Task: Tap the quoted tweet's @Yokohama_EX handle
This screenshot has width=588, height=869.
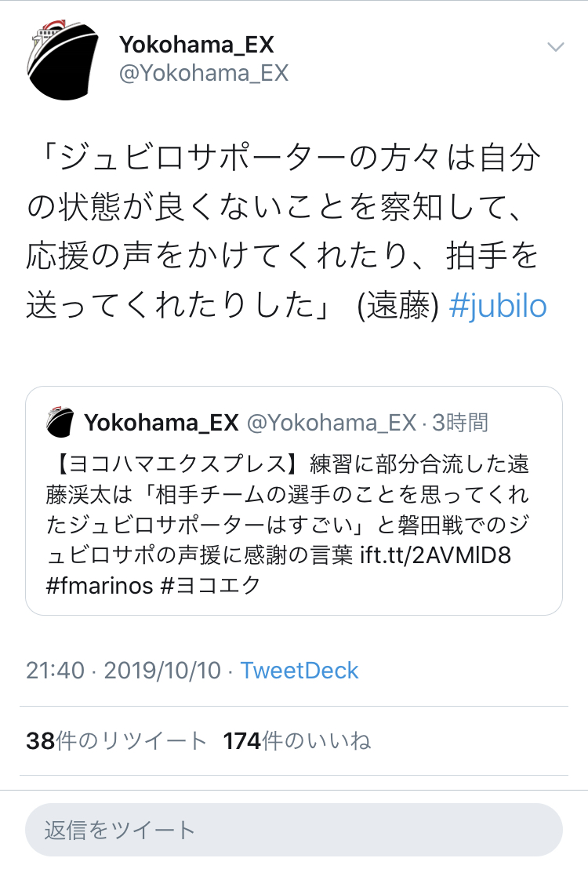Action: [x=332, y=422]
